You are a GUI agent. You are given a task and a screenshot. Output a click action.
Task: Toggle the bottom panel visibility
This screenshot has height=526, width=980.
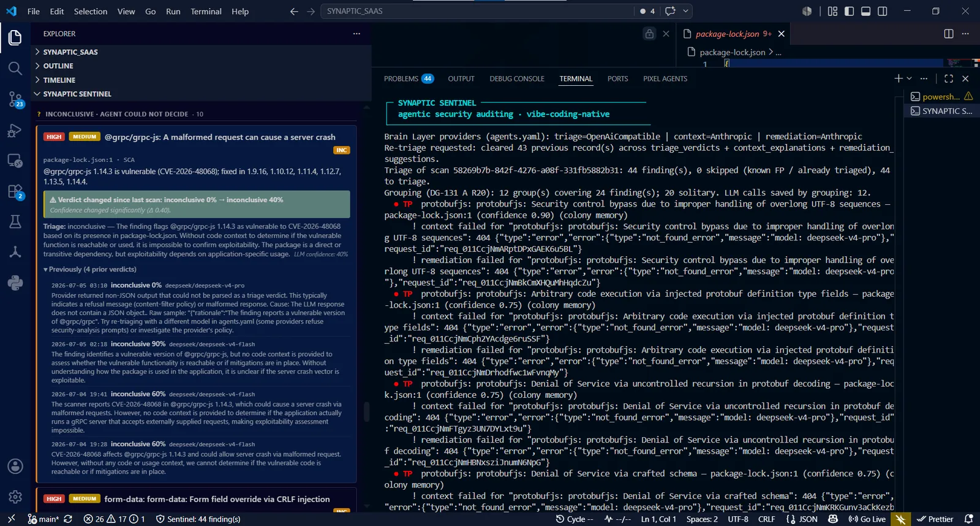click(865, 11)
